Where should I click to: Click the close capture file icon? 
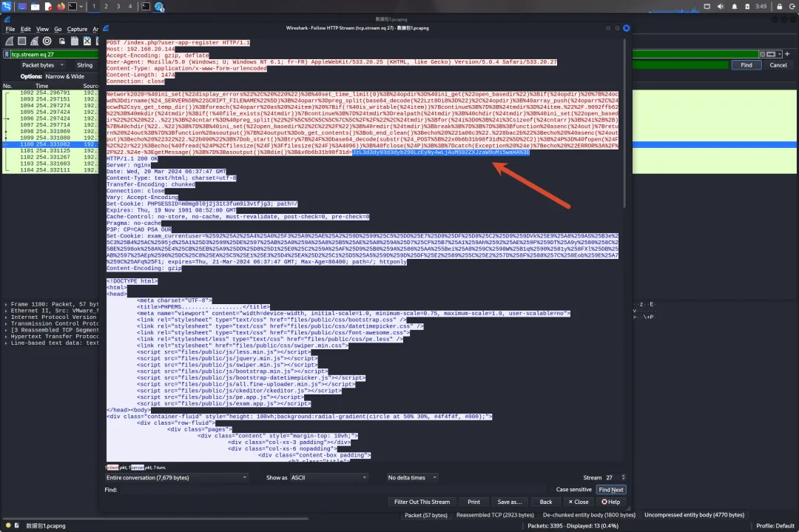87,41
